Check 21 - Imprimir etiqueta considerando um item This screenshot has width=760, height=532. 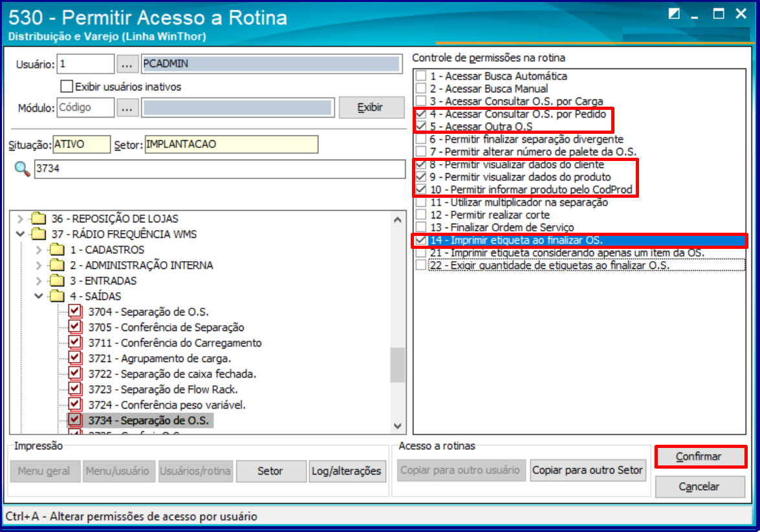tap(421, 253)
